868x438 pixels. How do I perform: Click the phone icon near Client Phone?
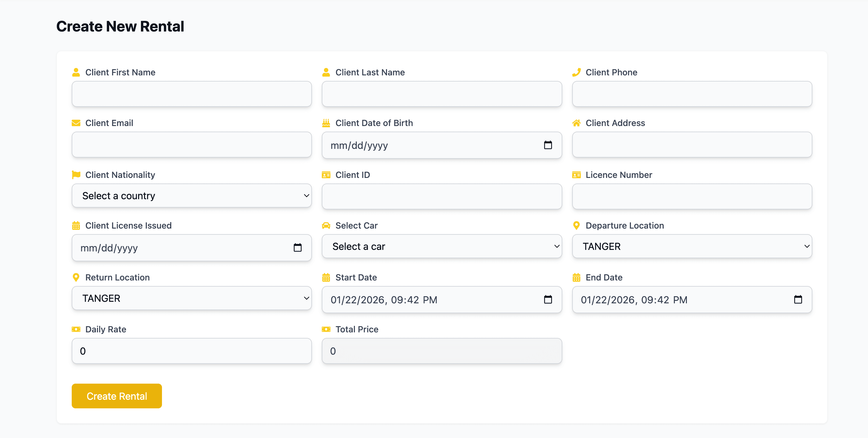tap(576, 72)
